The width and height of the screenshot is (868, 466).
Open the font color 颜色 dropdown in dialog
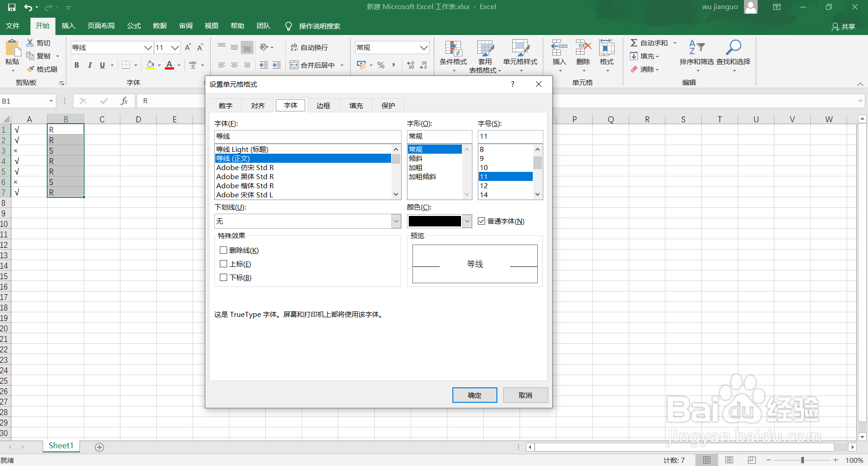[467, 221]
